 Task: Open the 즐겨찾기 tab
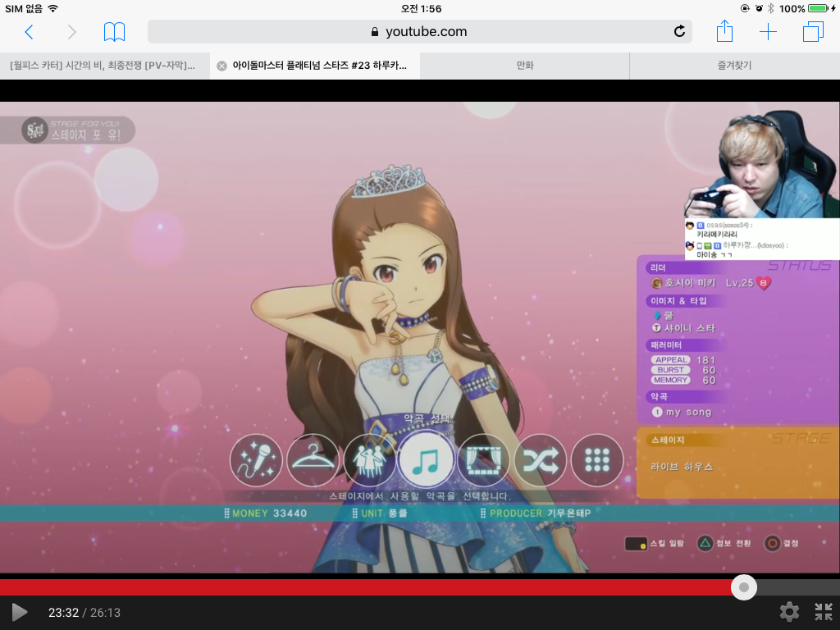[x=734, y=66]
